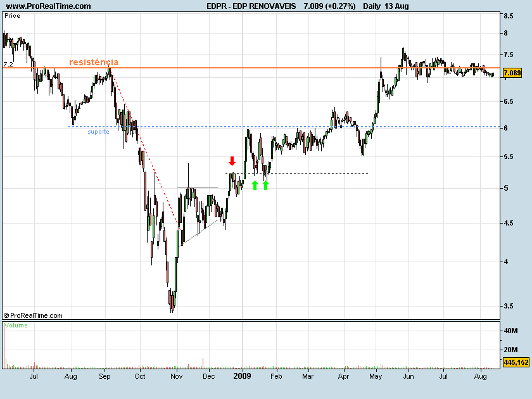Click the Jun label on the time axis
Screen dimensions: 532x399
click(x=408, y=376)
